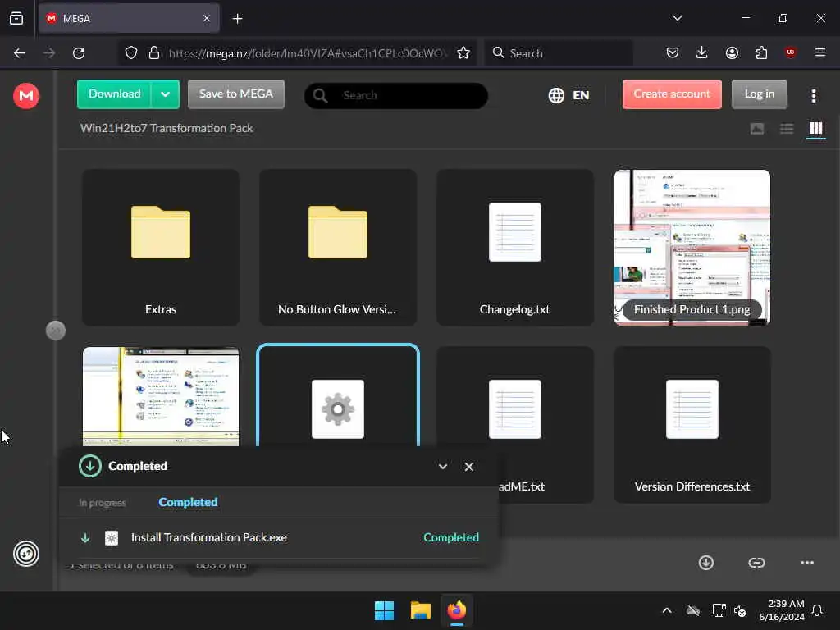840x630 pixels.
Task: Go back in Firefox
Action: click(20, 53)
